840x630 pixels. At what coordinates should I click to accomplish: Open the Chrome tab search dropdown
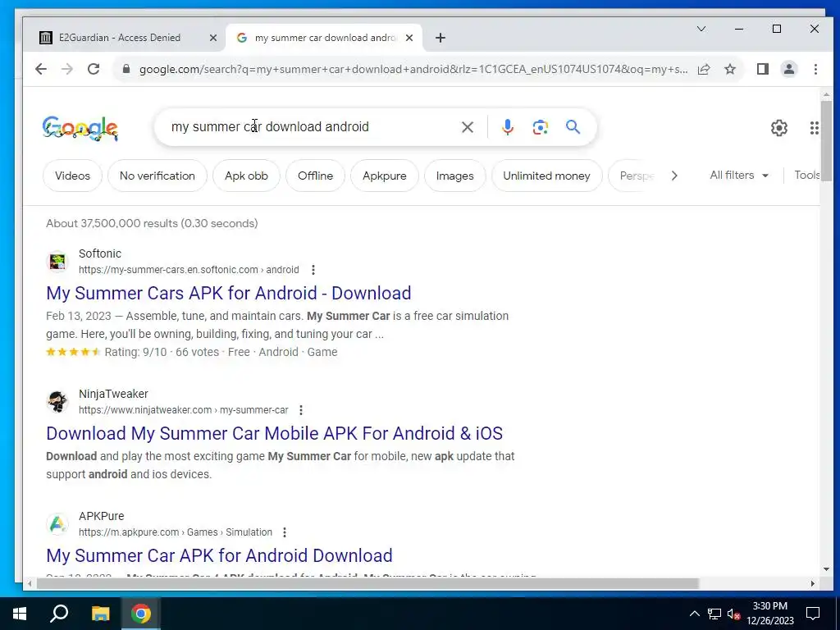(701, 29)
